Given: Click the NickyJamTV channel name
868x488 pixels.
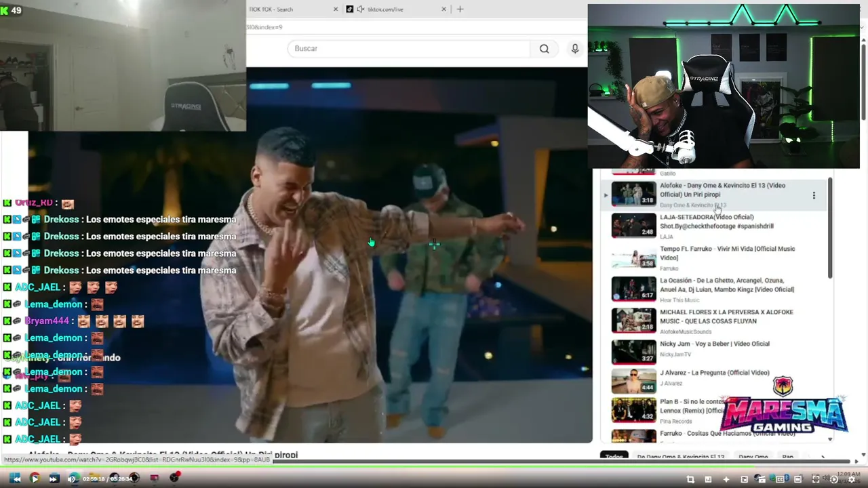Looking at the screenshot, I should [x=675, y=354].
